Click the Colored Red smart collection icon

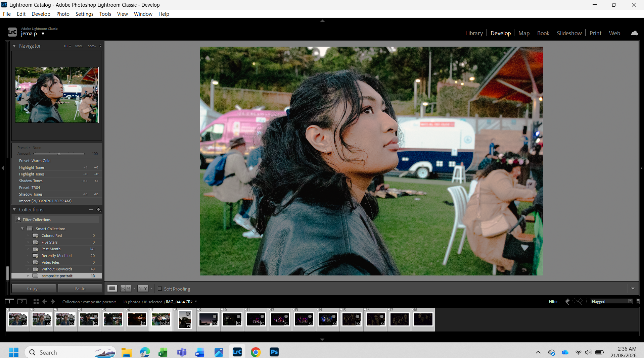click(35, 236)
